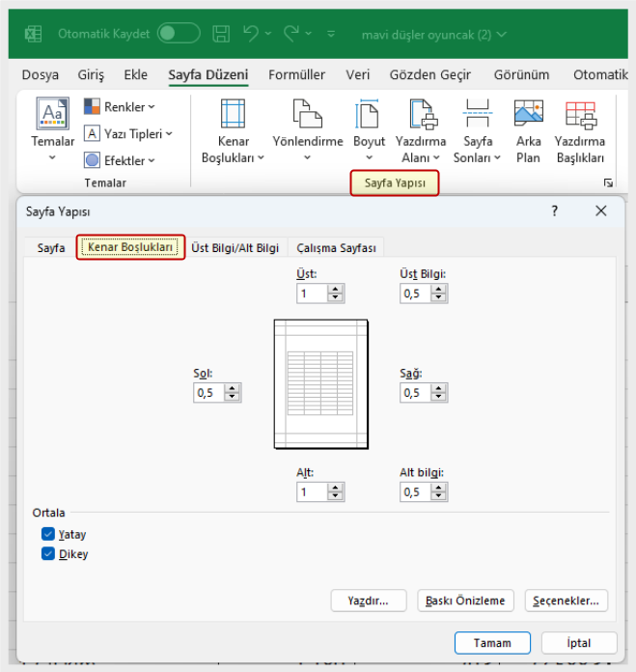Click the Excel app icon
This screenshot has width=636, height=672.
click(33, 34)
